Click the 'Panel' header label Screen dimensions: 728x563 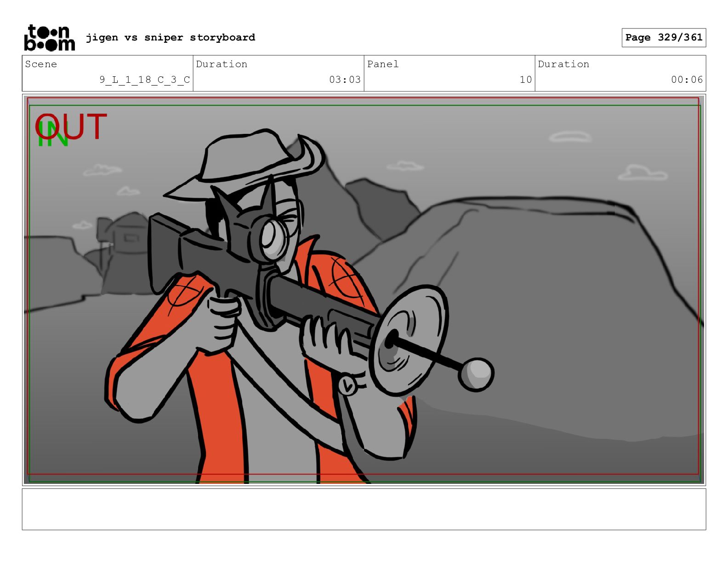click(383, 64)
